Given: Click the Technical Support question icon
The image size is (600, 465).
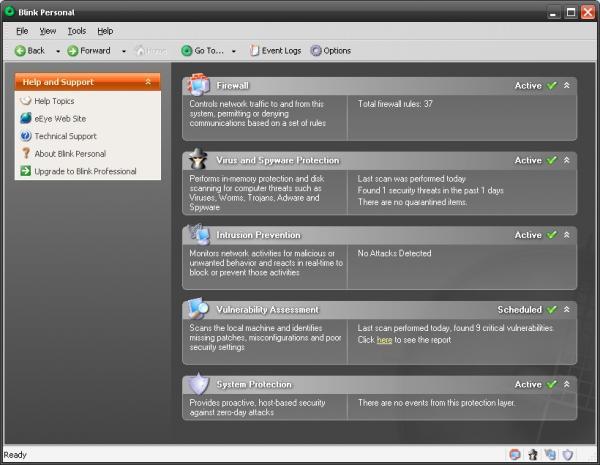Looking at the screenshot, I should click(x=26, y=136).
